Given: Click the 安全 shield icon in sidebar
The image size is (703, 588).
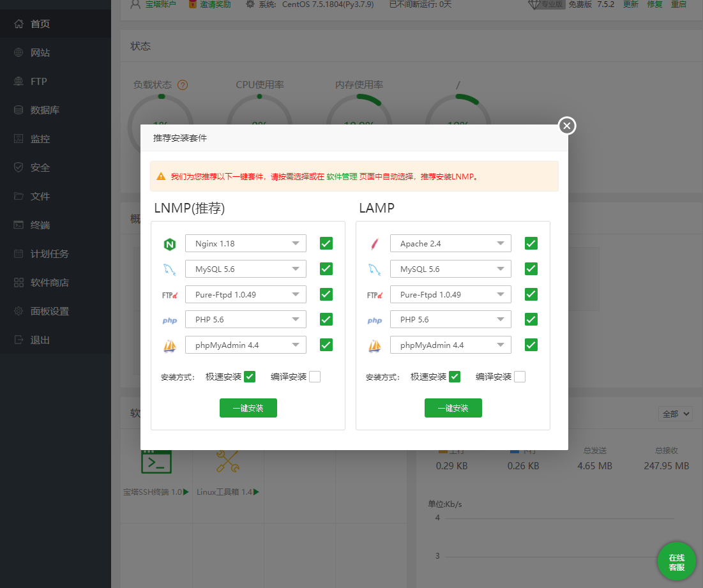Looking at the screenshot, I should pos(19,167).
